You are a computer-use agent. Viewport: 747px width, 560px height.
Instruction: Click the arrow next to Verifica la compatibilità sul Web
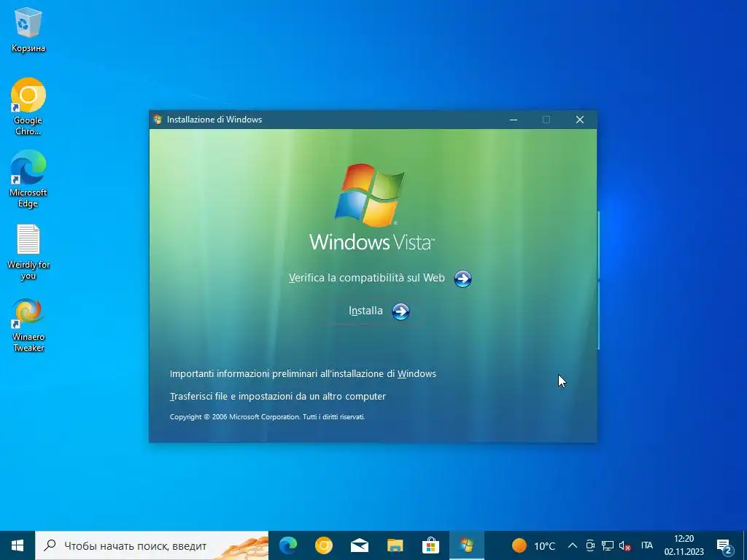(462, 279)
